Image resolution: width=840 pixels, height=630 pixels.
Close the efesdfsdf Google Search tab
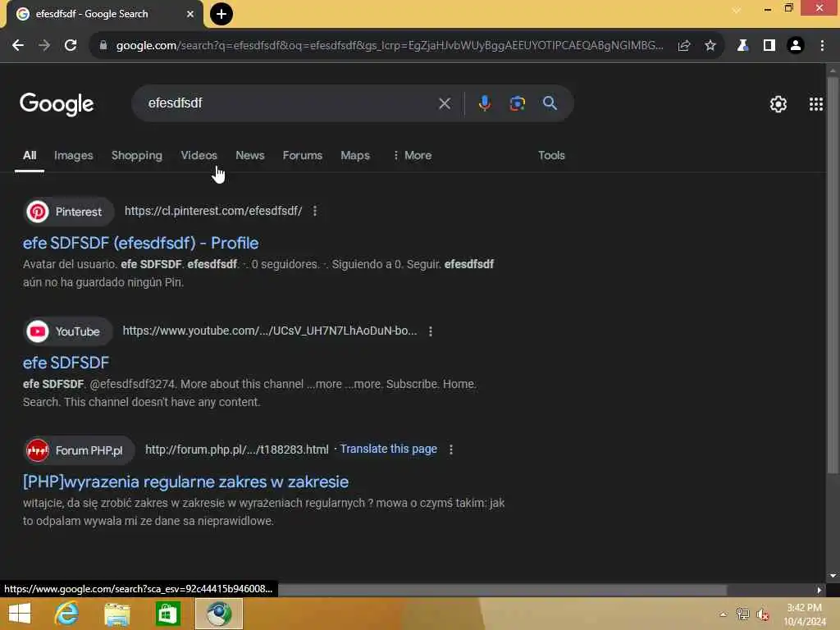(x=190, y=14)
